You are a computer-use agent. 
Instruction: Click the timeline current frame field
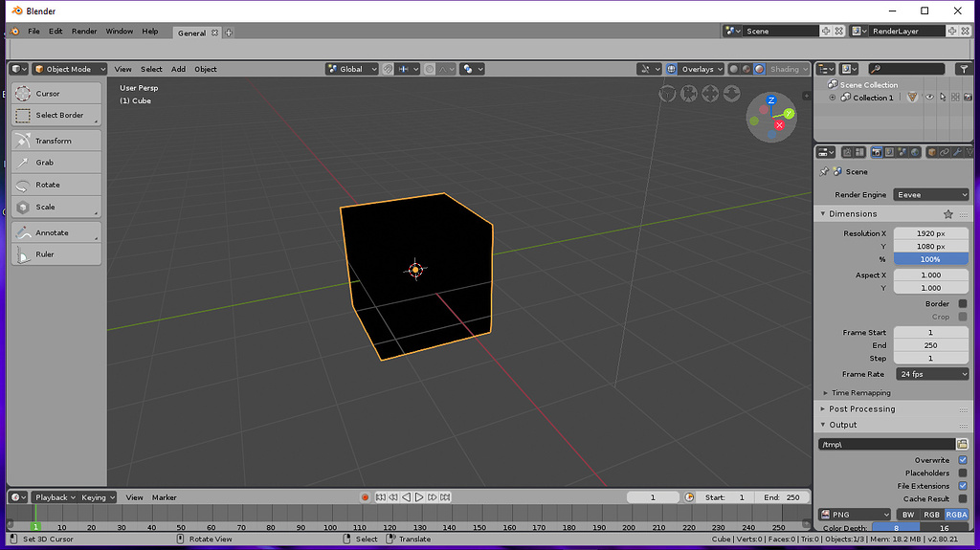(x=653, y=497)
